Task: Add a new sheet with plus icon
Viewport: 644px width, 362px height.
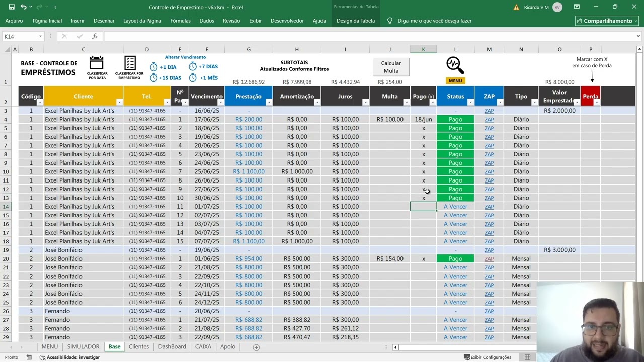Action: pyautogui.click(x=256, y=347)
